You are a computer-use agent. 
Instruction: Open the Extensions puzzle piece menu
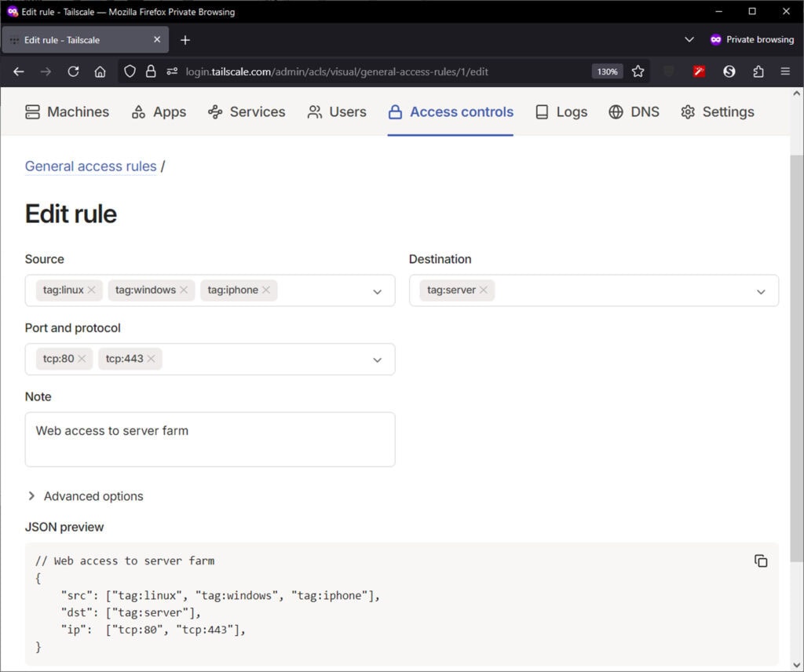pyautogui.click(x=758, y=71)
